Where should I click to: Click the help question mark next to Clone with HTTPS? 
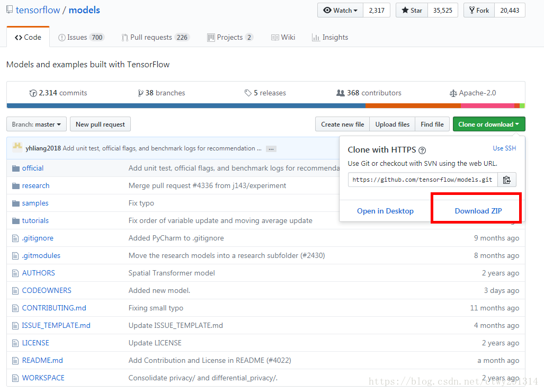click(422, 150)
